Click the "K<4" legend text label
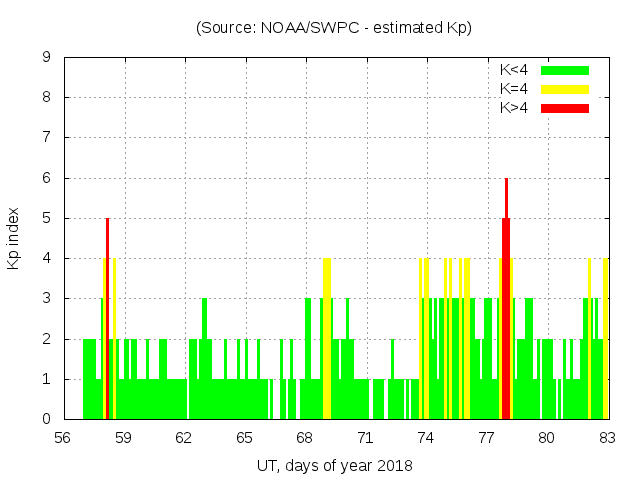Screen dimensions: 640x480 click(x=515, y=70)
